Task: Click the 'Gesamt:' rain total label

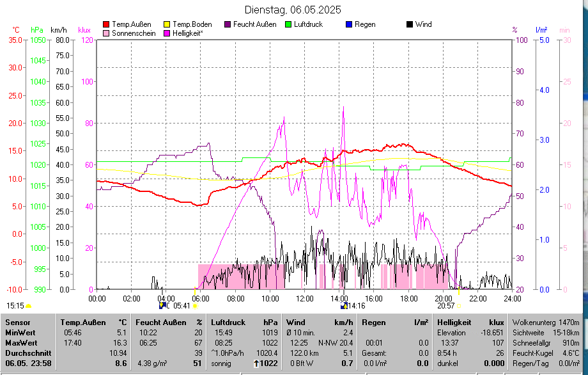Action: point(375,353)
